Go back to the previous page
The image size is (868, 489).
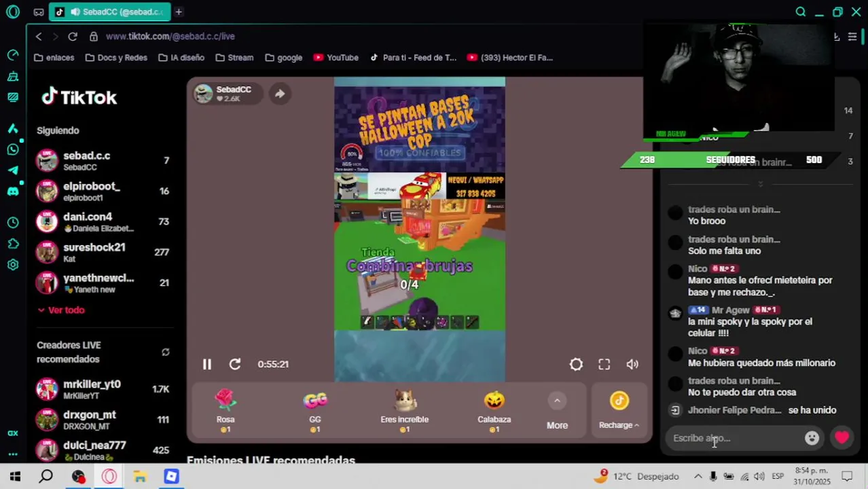[x=39, y=36]
